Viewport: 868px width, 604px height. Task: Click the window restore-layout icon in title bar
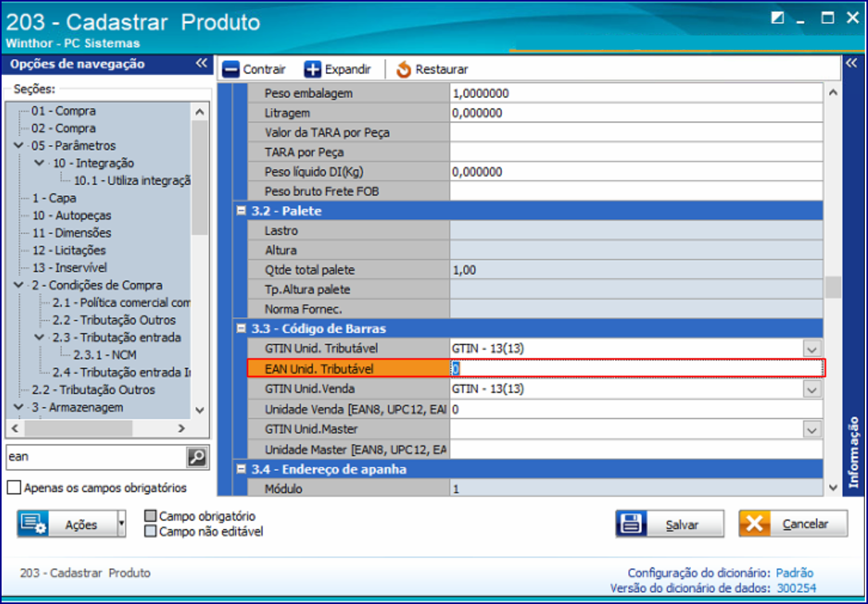(x=778, y=18)
